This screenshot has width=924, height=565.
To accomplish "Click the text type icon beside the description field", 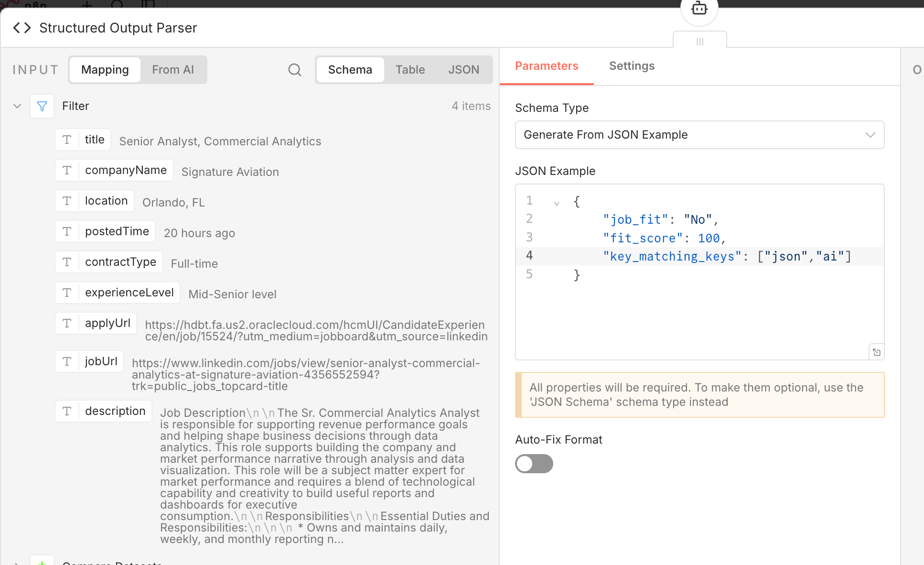I will pyautogui.click(x=67, y=411).
